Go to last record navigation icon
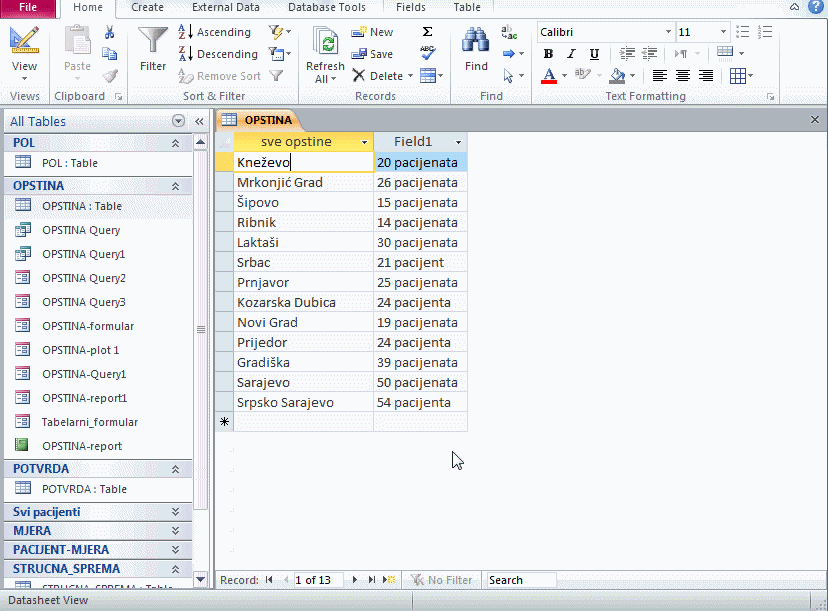Viewport: 828px width, 611px height. point(372,580)
